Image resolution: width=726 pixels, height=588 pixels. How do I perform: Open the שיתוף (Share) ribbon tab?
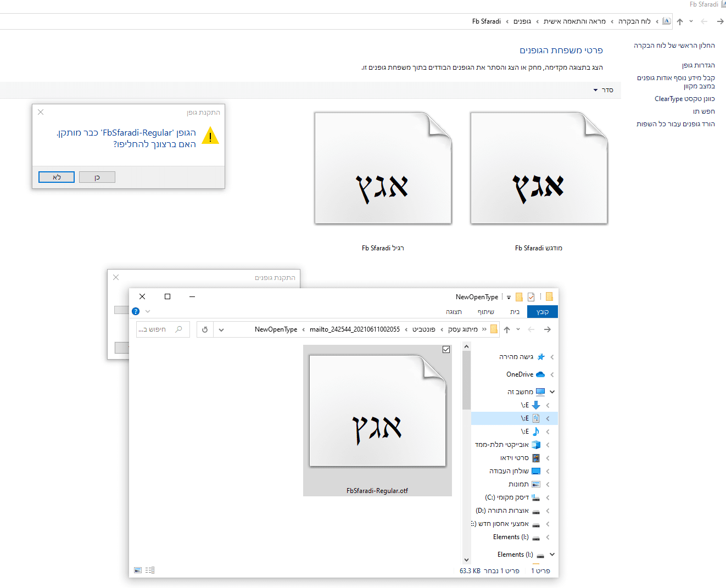coord(486,312)
